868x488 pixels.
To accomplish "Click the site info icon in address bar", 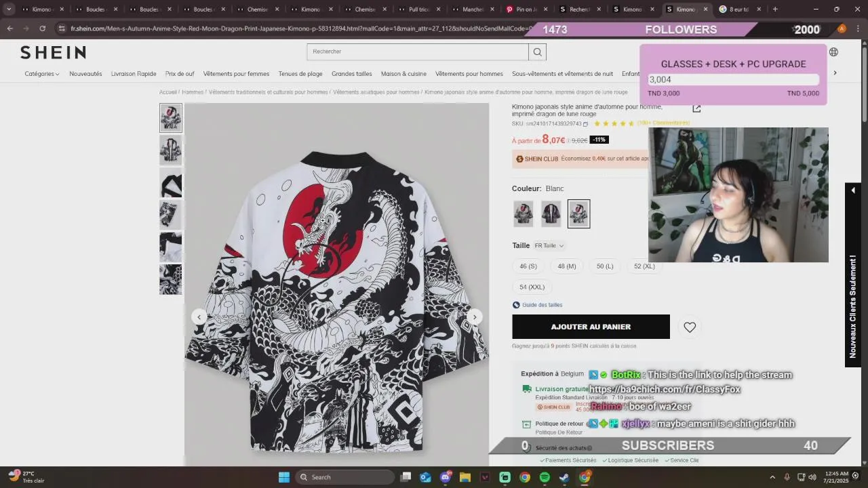I will click(62, 28).
